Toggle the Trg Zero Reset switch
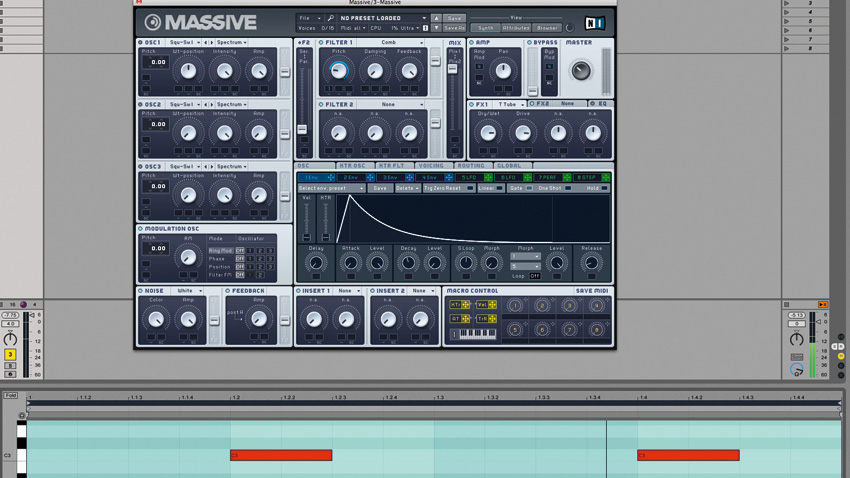The height and width of the screenshot is (478, 850). coord(470,188)
